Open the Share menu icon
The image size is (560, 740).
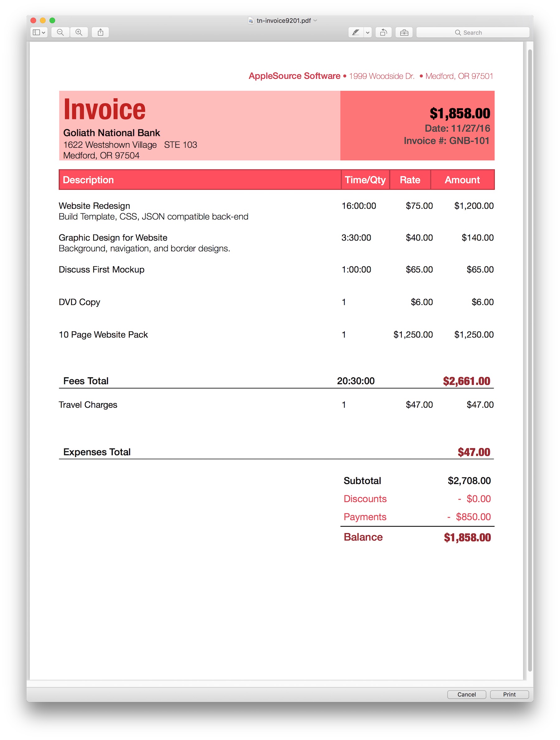pyautogui.click(x=100, y=32)
